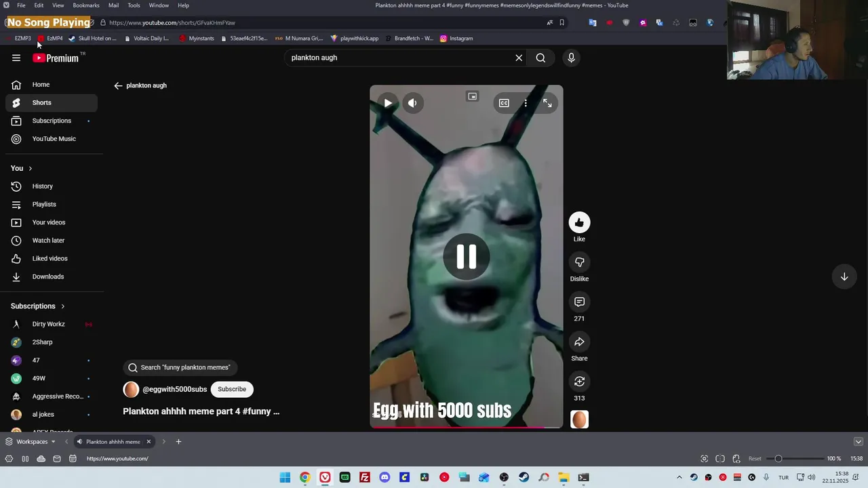The width and height of the screenshot is (868, 488).
Task: Go to the YouTube Premium logo home
Action: (56, 58)
